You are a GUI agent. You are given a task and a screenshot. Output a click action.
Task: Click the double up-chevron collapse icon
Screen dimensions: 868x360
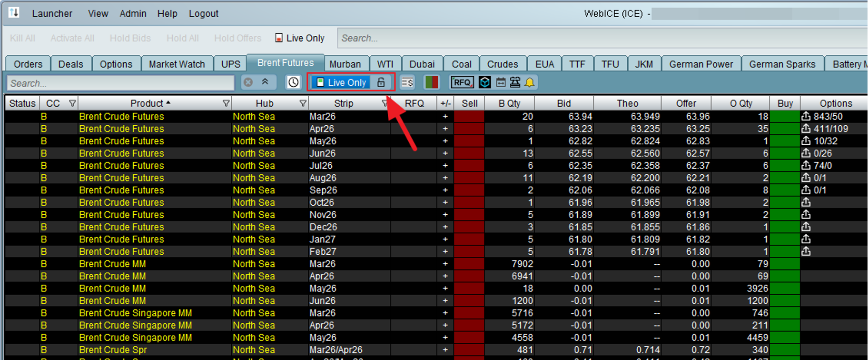click(265, 82)
